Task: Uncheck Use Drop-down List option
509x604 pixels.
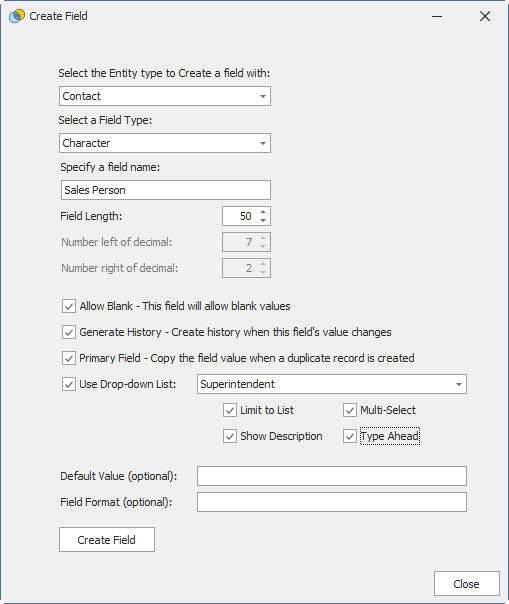Action: coord(69,384)
